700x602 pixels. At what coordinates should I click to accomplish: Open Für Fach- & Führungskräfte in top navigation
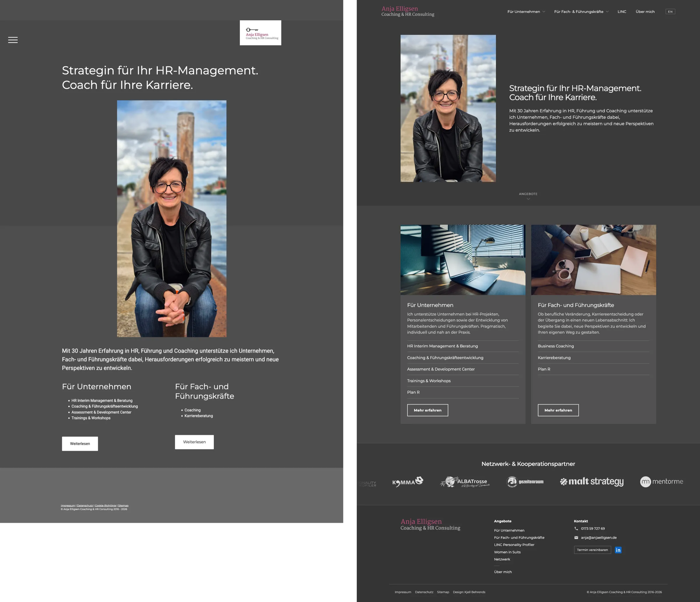coord(579,11)
